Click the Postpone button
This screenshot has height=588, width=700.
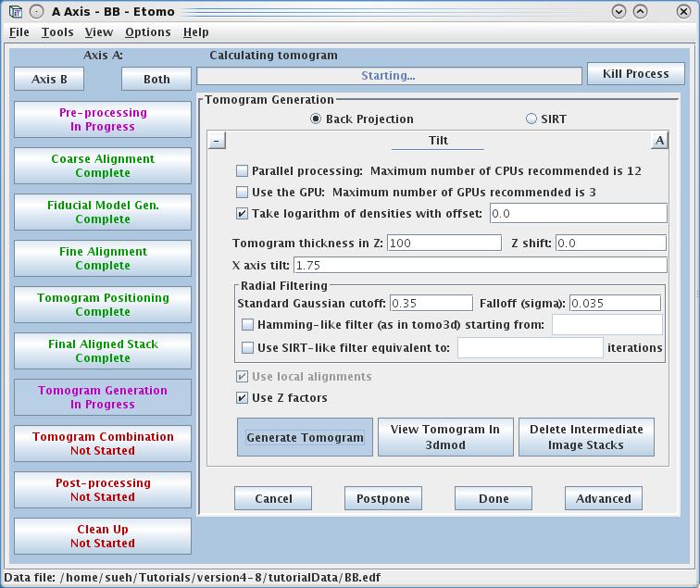point(383,498)
